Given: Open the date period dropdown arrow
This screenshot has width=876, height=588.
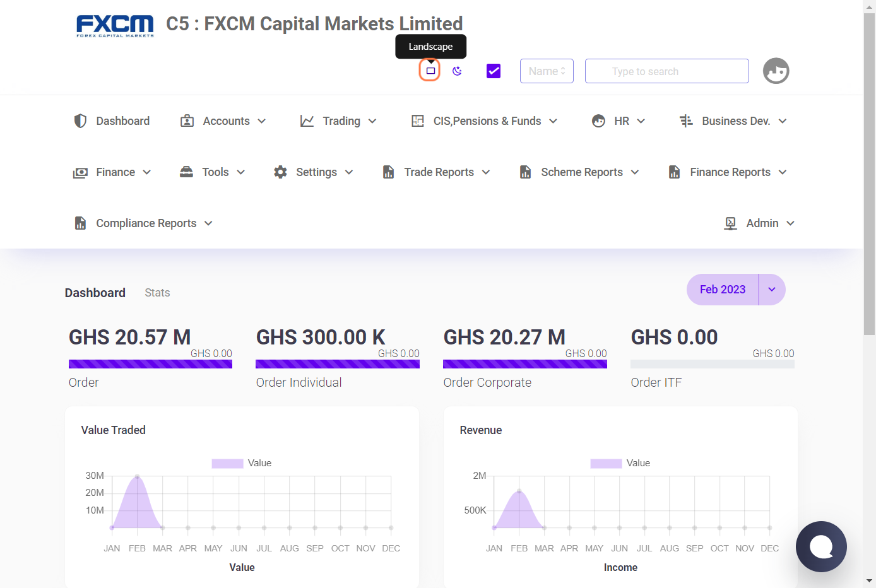Looking at the screenshot, I should click(772, 290).
